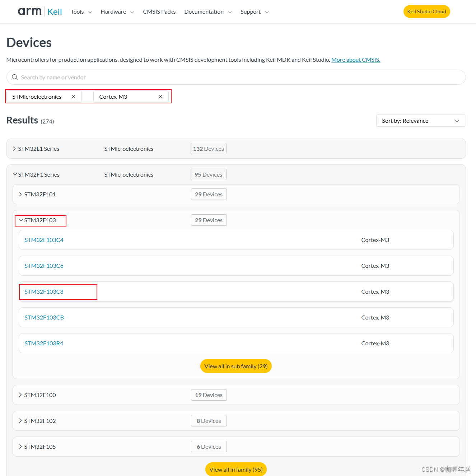Click the arm logo in the header
476x476 pixels.
[x=30, y=11]
